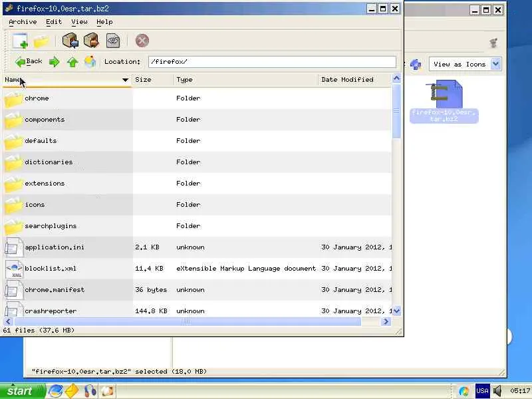Open the Help menu

[x=104, y=22]
